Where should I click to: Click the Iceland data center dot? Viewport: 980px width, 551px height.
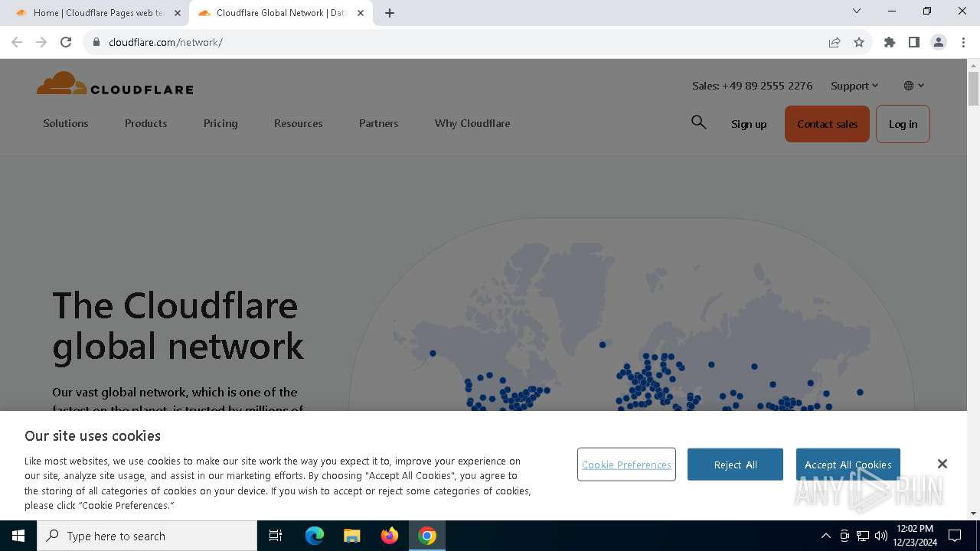tap(603, 344)
